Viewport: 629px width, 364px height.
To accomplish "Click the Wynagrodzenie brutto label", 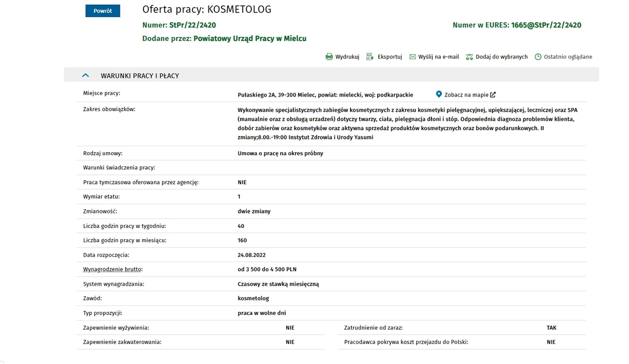I will coord(113,269).
